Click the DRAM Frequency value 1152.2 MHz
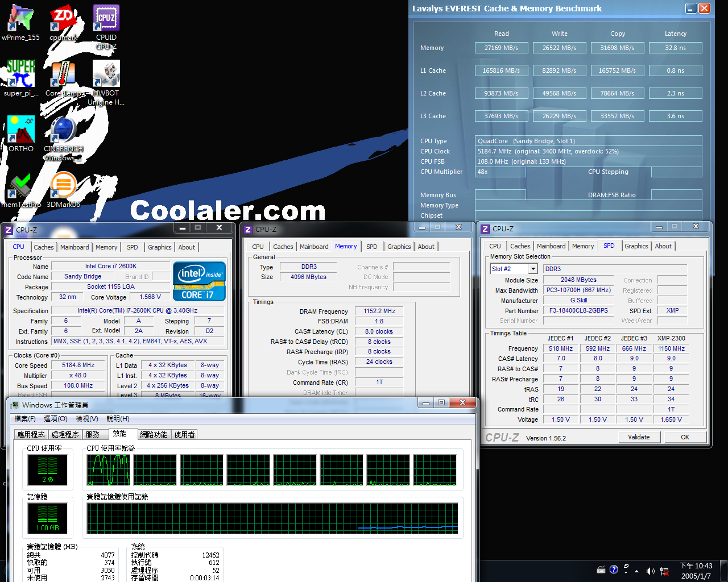The height and width of the screenshot is (582, 728). tap(379, 311)
